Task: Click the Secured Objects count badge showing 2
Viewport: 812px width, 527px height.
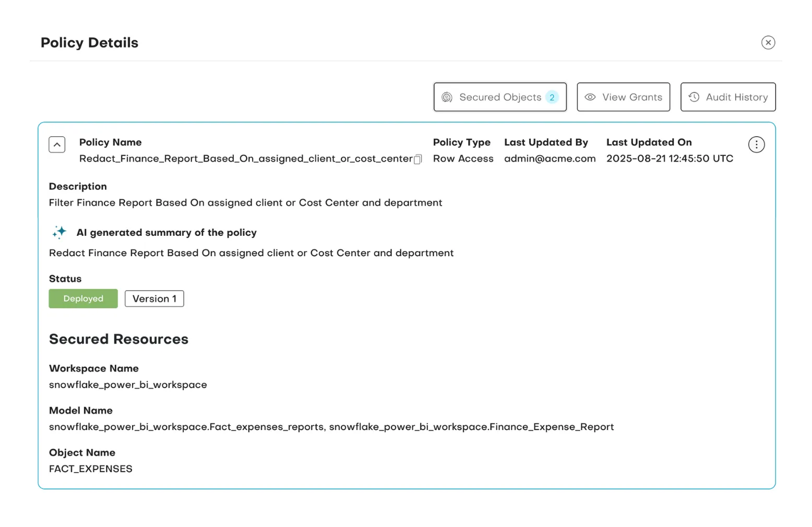Action: tap(552, 97)
